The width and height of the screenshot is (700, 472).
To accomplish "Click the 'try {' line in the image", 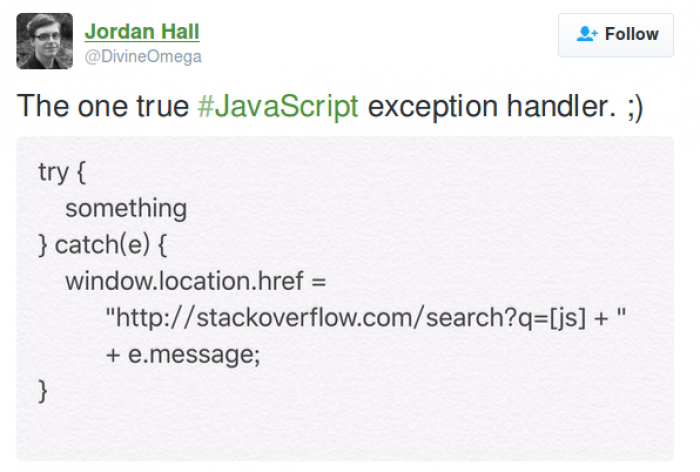I will click(x=62, y=173).
